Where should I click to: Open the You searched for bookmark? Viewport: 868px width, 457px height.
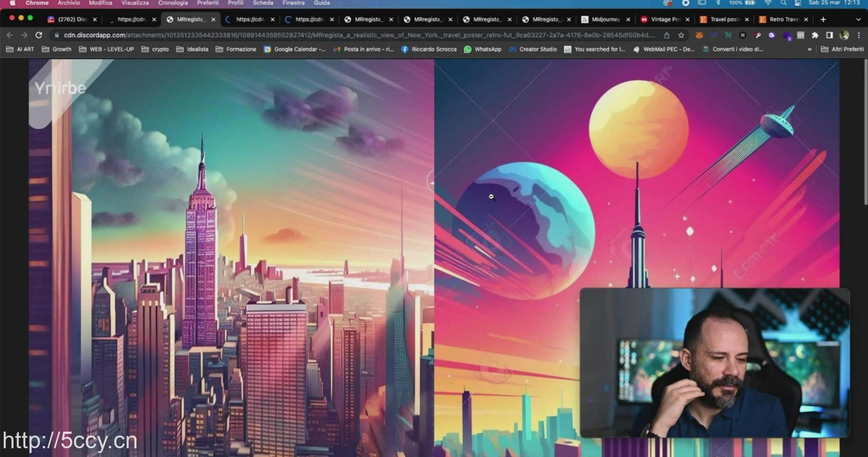595,49
